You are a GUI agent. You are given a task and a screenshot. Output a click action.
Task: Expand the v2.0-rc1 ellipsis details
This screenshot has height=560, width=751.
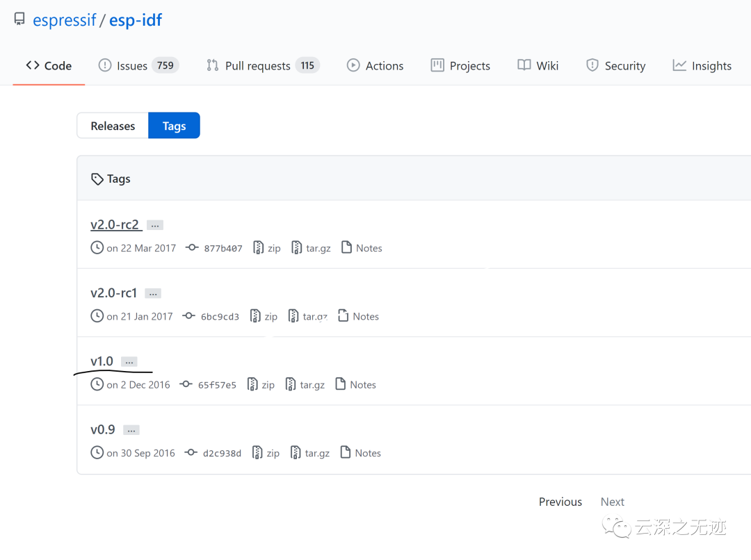pyautogui.click(x=153, y=293)
